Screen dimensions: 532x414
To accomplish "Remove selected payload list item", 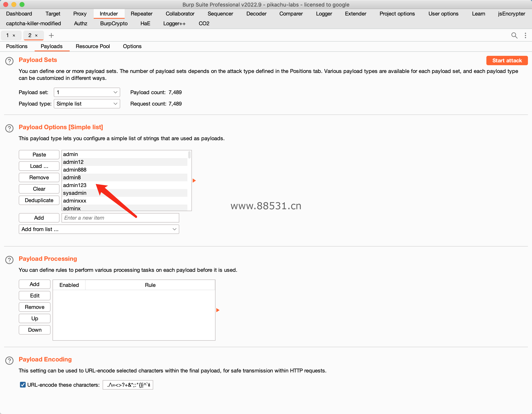I will point(39,178).
